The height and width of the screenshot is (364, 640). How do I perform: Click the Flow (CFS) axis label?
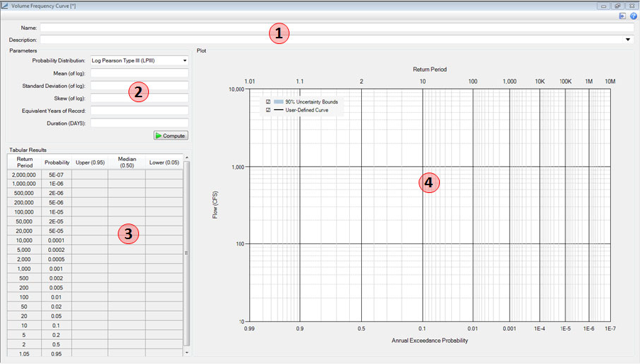click(x=215, y=205)
